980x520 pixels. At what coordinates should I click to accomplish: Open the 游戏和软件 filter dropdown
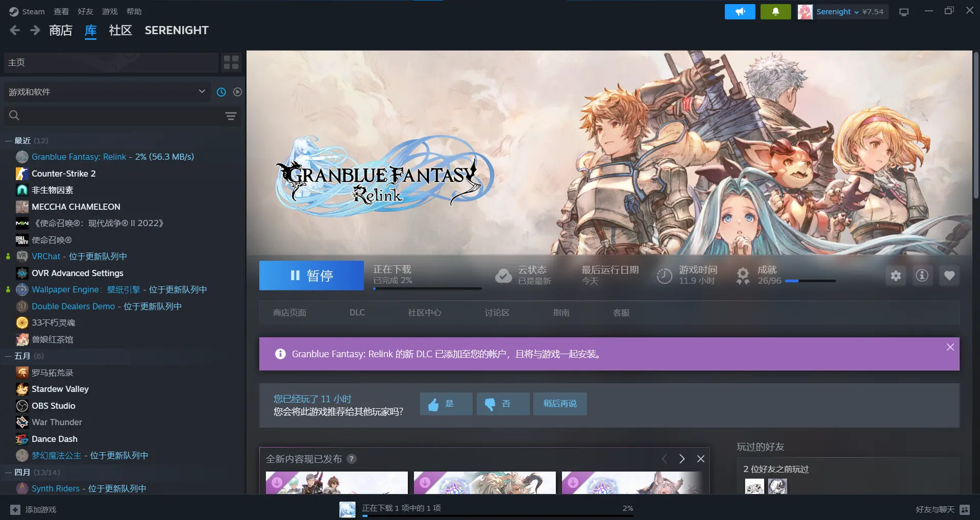coord(107,92)
